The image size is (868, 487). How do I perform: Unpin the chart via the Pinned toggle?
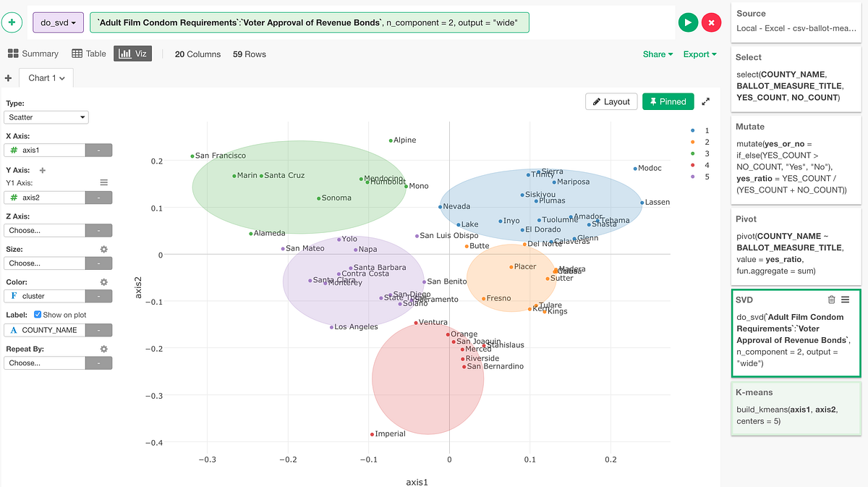coord(666,101)
